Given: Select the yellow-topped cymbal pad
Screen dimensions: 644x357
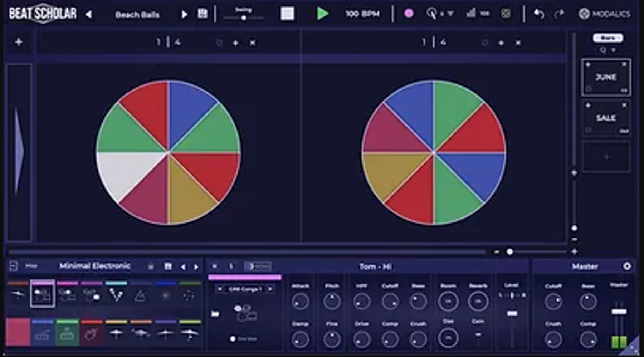Looking at the screenshot, I should (x=116, y=333).
